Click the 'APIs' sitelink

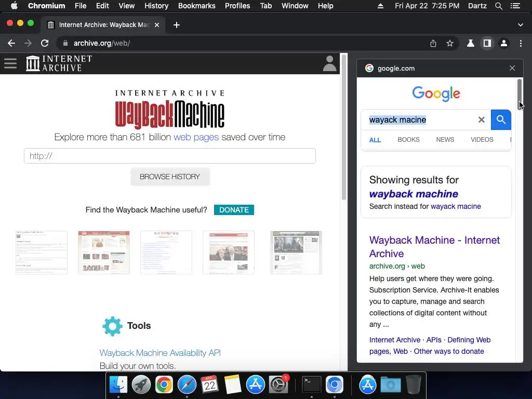coord(434,340)
